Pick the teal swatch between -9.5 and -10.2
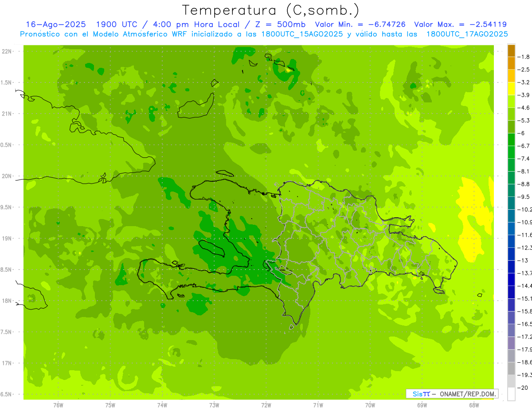The width and height of the screenshot is (532, 411). pos(511,203)
